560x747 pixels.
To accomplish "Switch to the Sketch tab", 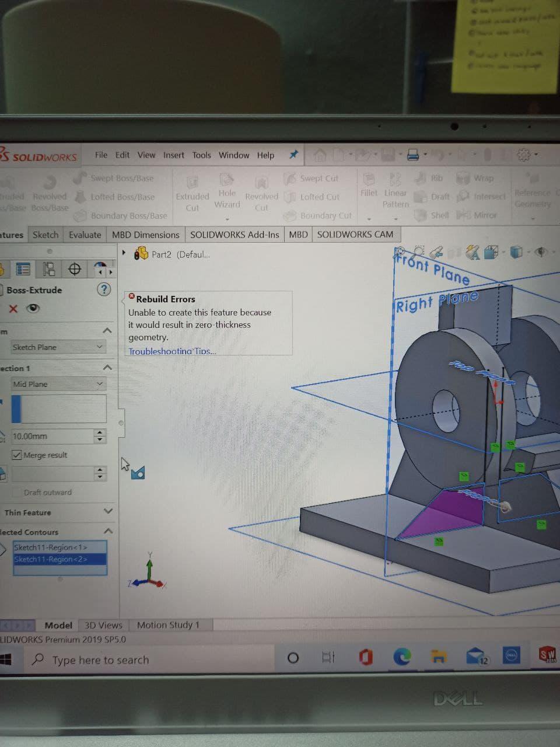I will pyautogui.click(x=45, y=235).
